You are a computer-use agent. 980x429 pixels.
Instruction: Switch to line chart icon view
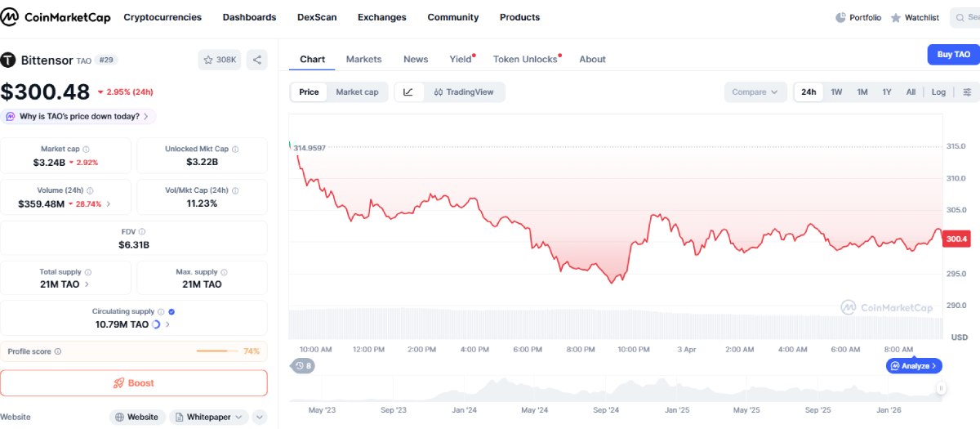[x=408, y=92]
